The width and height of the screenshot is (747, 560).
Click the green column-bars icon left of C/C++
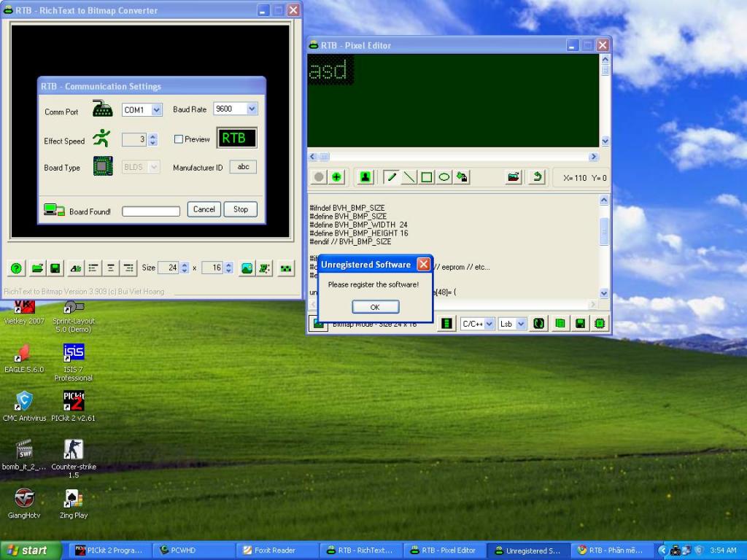coord(446,323)
